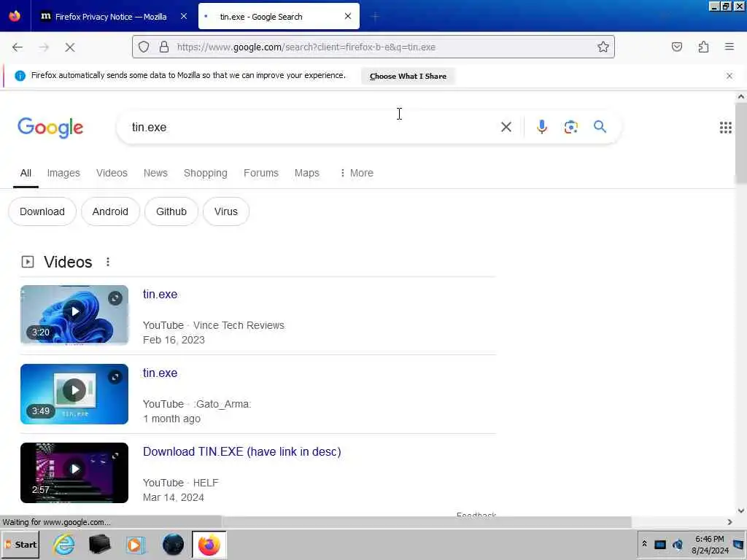Screen dimensions: 747x560
Task: Open the black folder taskbar icon
Action: pos(99,544)
